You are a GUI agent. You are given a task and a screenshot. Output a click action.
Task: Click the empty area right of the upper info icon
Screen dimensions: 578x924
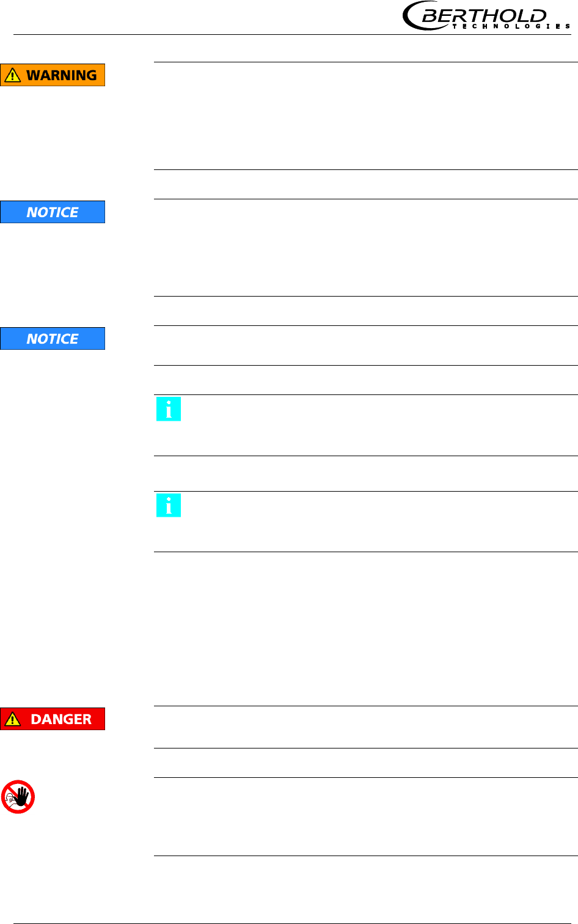(379, 425)
